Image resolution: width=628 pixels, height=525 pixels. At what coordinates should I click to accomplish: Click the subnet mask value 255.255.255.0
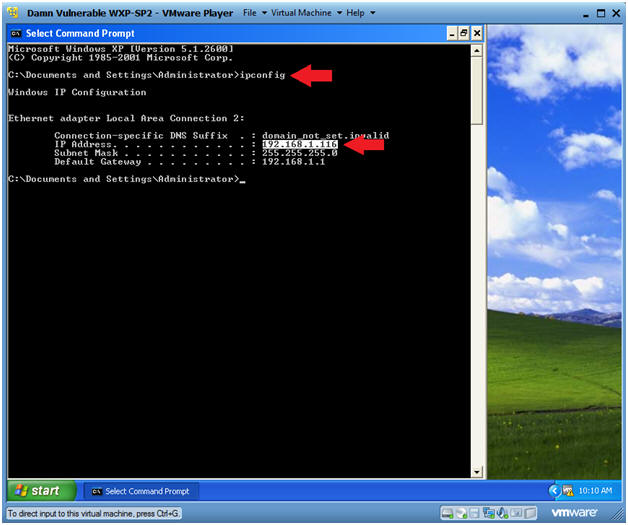[x=300, y=153]
